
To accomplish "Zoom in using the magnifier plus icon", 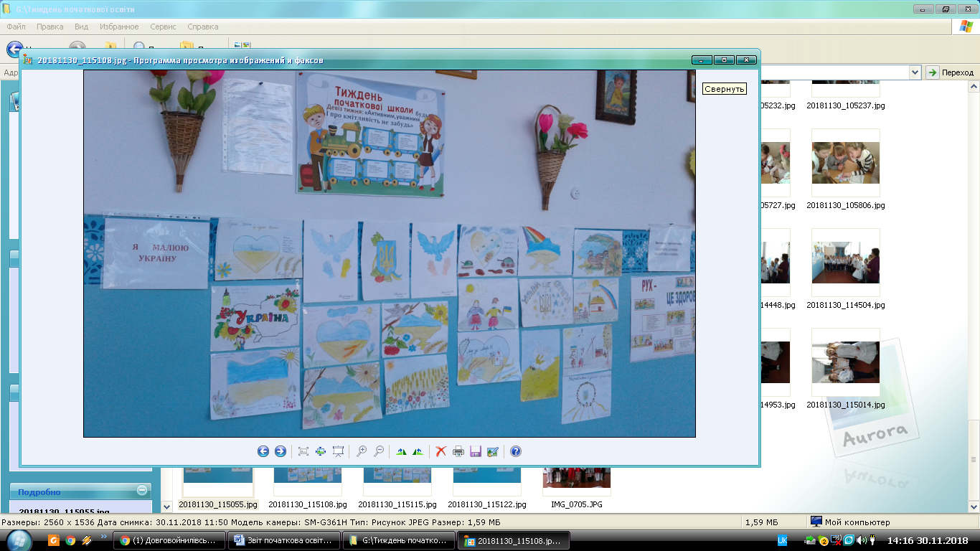I will pos(362,451).
